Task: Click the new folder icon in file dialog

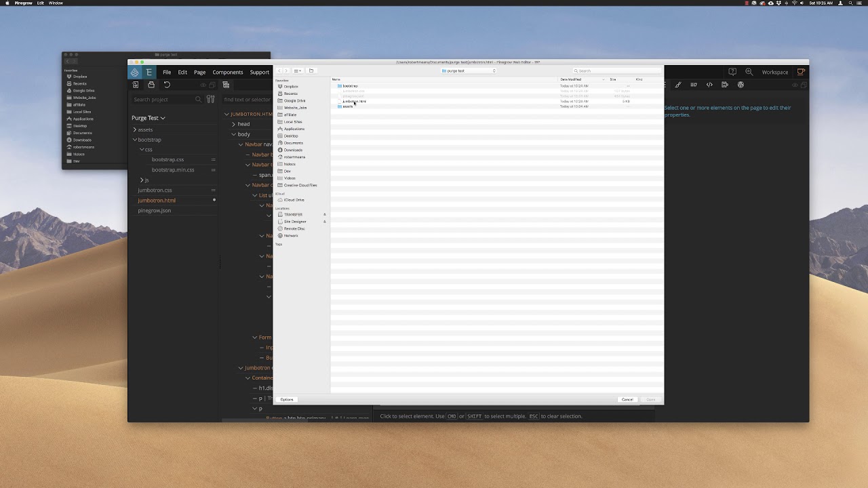Action: coord(311,70)
